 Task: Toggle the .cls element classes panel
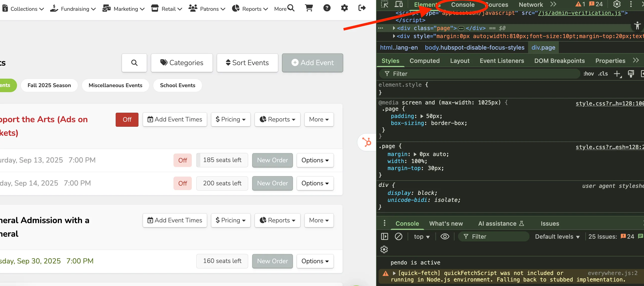click(x=603, y=74)
